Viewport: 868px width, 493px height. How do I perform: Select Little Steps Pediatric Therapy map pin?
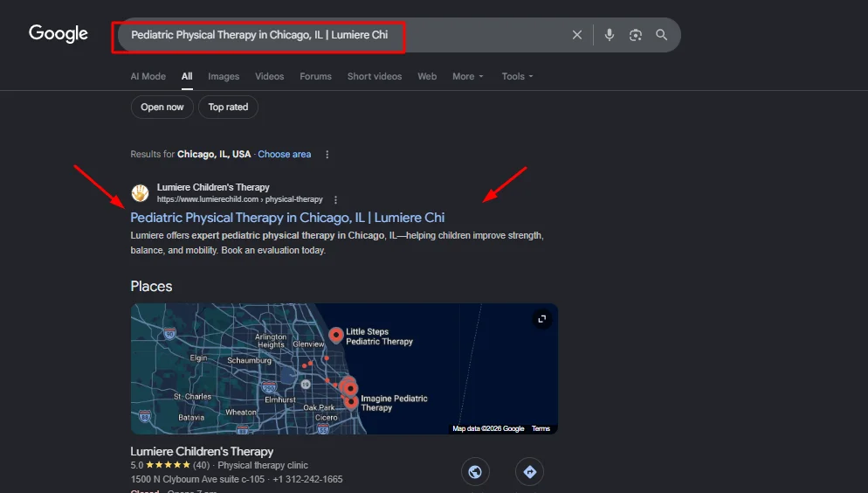pos(336,335)
